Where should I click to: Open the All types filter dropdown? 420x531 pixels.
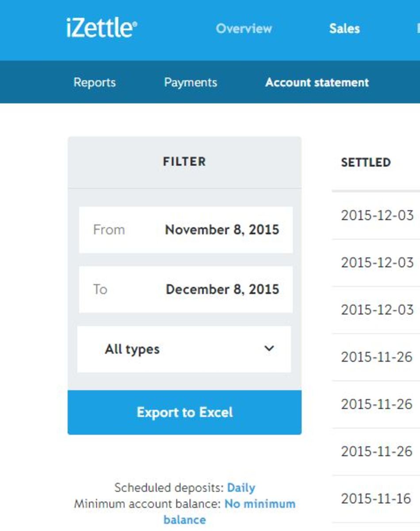tap(184, 349)
